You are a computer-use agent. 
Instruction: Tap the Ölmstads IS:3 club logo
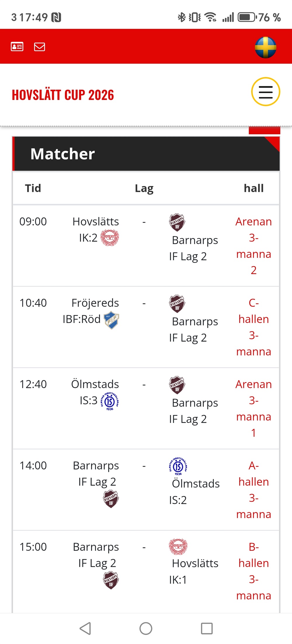click(x=109, y=401)
